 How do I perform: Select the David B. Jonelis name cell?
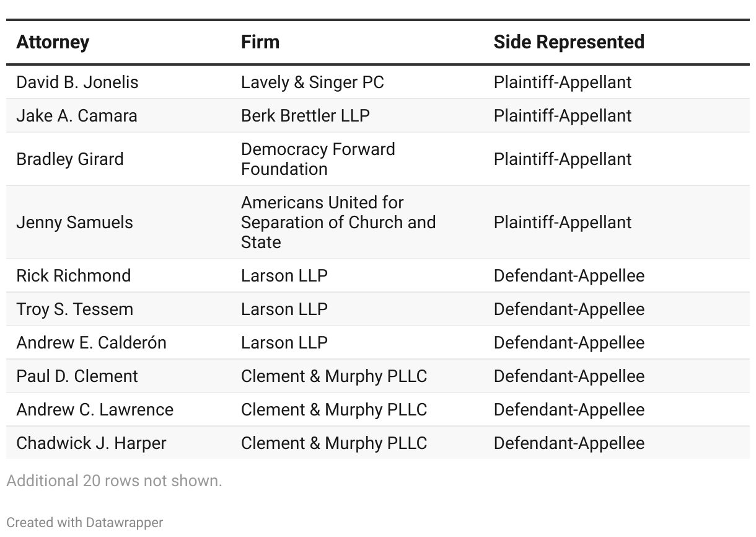77,82
